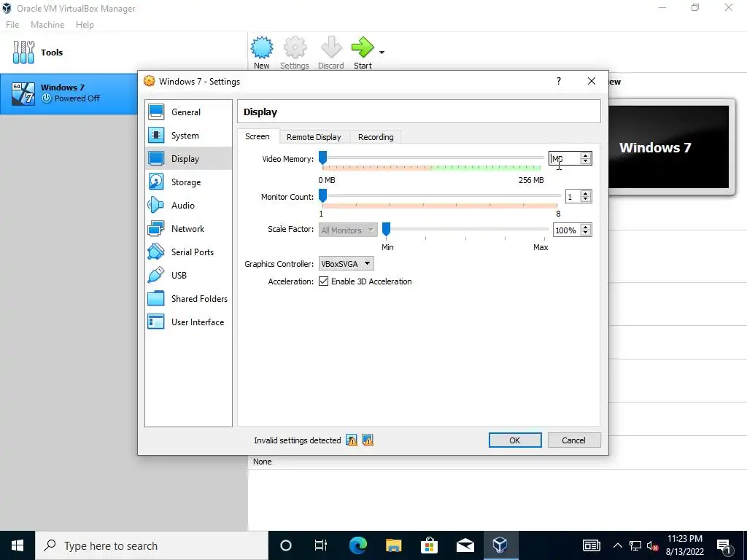Click the News widget tray icon

[591, 545]
